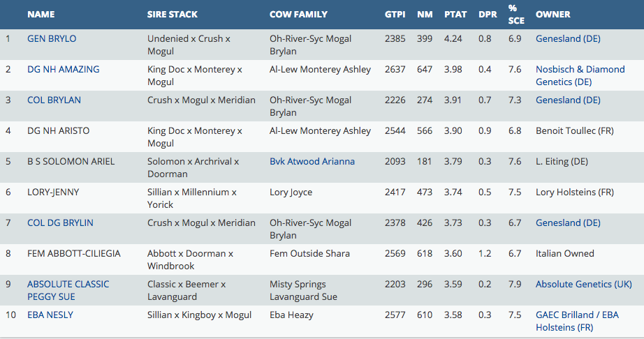
Task: Click the COL BRYLAN name link
Action: (54, 100)
